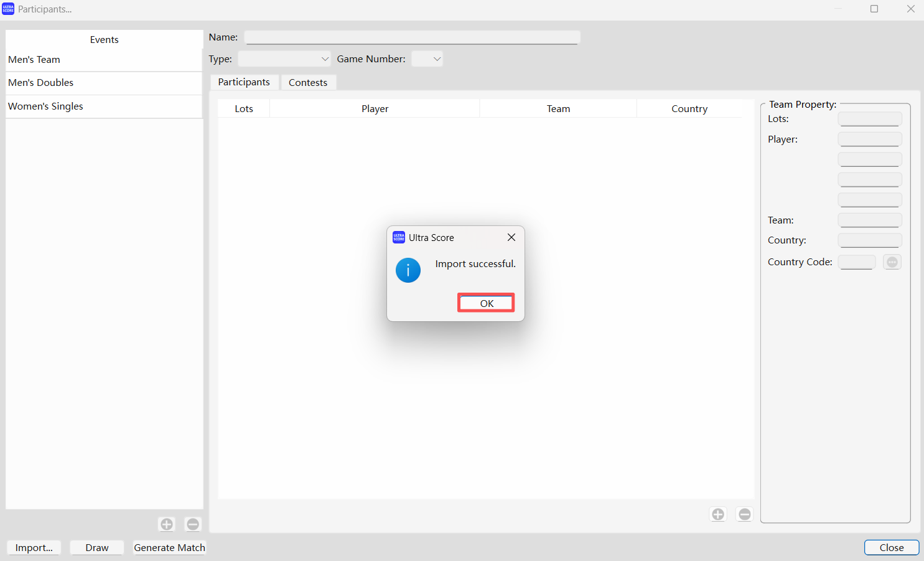The image size is (924, 561).
Task: Click the Country Code ellipsis browse icon
Action: coord(892,262)
